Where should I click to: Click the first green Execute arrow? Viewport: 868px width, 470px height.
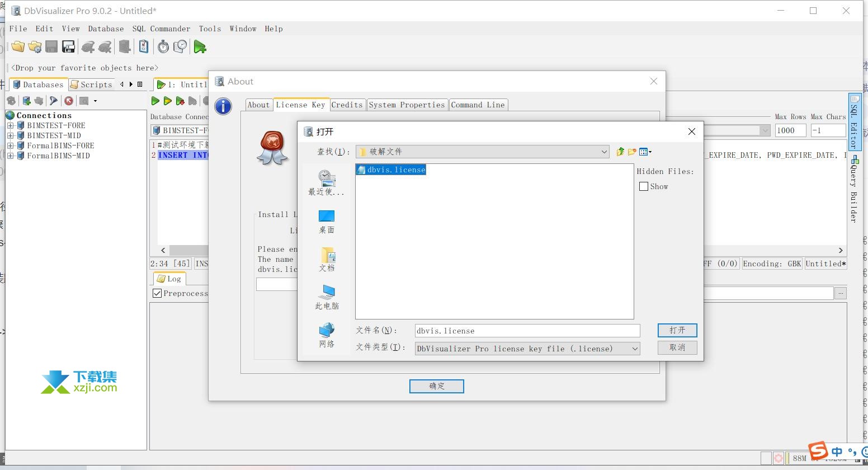(155, 101)
